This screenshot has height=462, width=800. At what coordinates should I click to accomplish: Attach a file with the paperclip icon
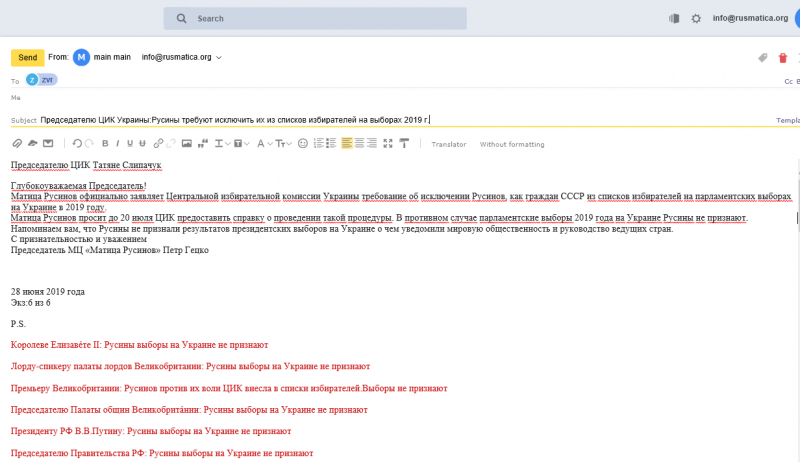(x=17, y=143)
